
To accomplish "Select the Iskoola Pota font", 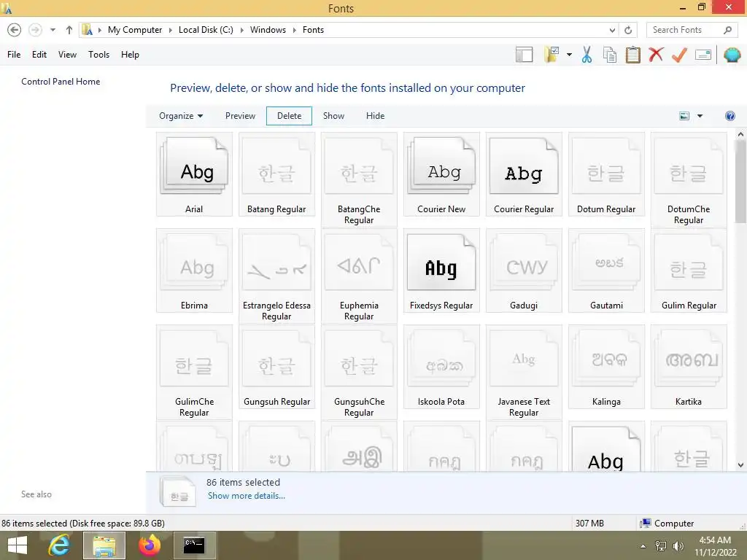I will point(441,367).
